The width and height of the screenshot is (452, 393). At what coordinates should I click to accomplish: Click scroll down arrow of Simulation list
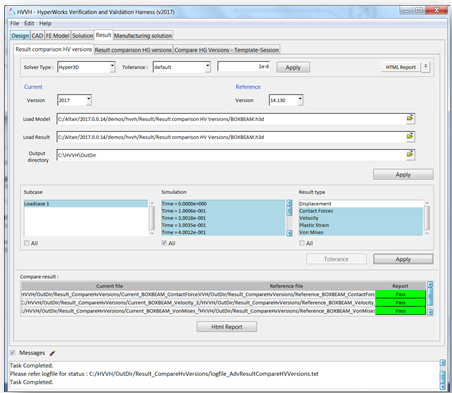[x=289, y=233]
